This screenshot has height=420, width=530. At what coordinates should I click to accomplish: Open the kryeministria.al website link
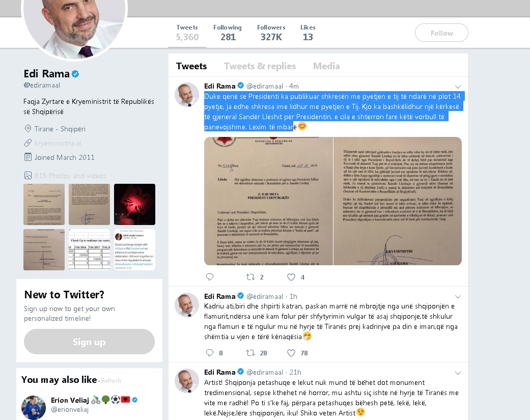[x=58, y=143]
